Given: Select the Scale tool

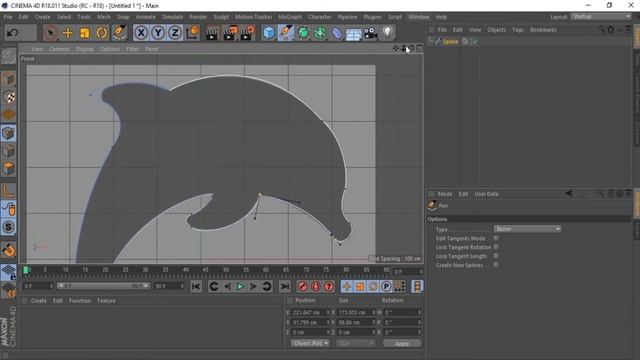Looking at the screenshot, I should 84,33.
